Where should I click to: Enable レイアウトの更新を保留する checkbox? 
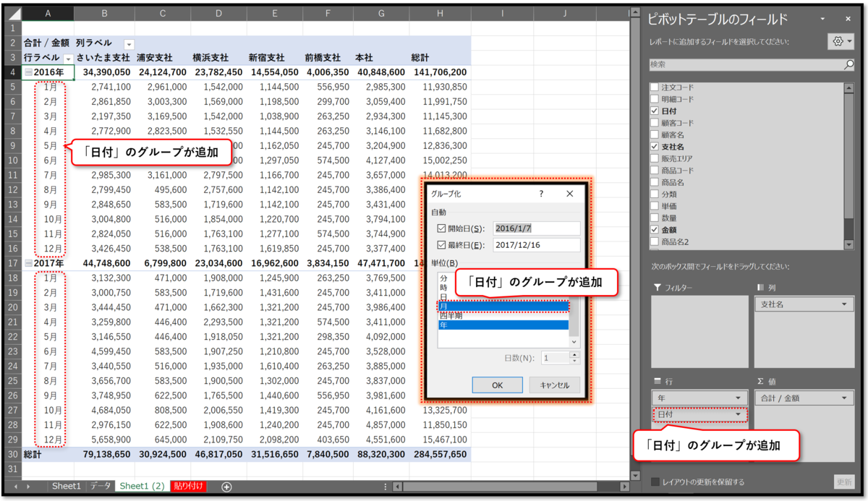click(x=655, y=481)
